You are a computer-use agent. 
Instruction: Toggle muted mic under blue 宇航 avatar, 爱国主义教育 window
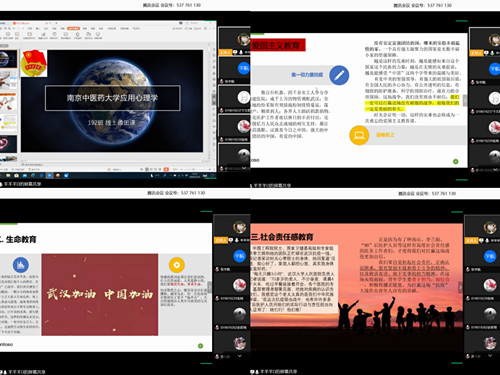473,82
